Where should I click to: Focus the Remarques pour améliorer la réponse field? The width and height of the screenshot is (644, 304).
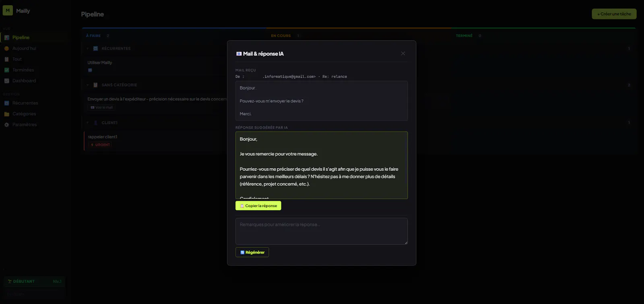321,231
